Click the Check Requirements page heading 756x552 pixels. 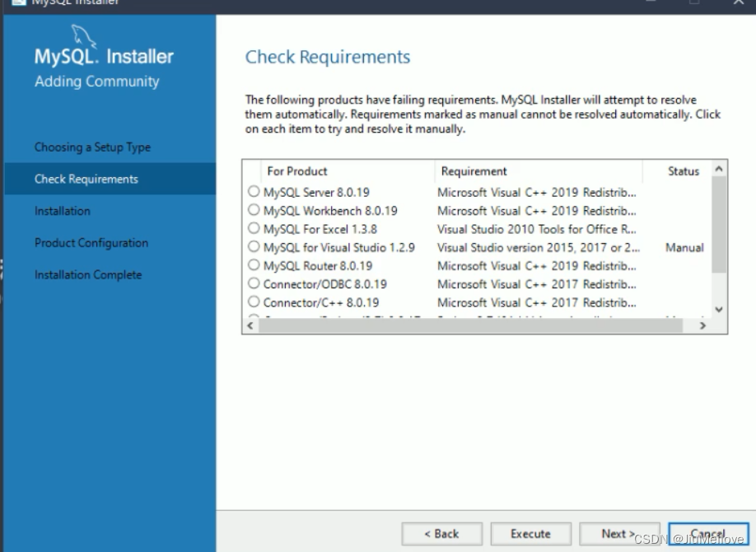click(x=328, y=57)
